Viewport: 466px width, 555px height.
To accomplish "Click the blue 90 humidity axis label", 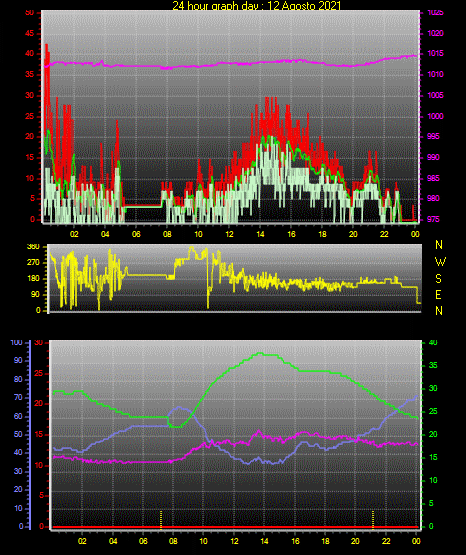I will tap(18, 361).
